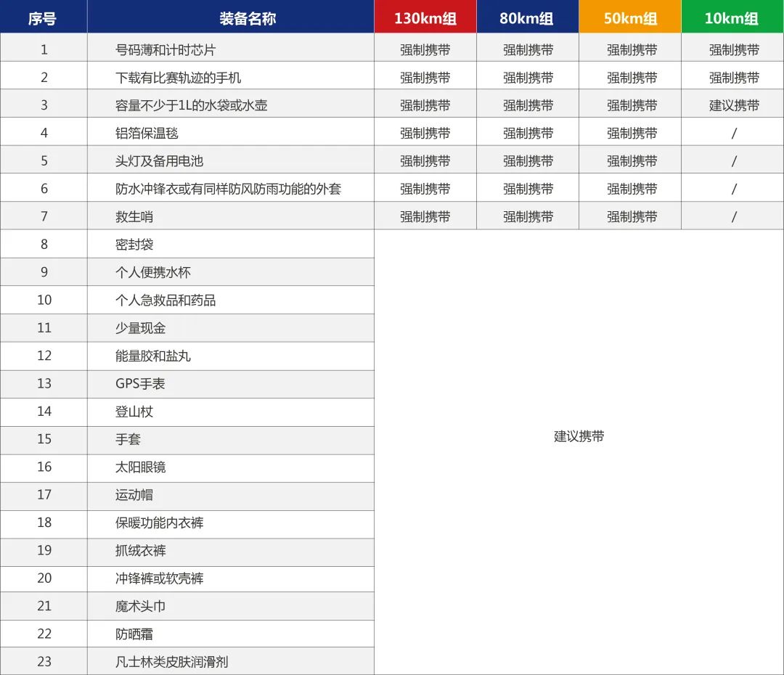The height and width of the screenshot is (675, 784).
Task: Select the green 10km组 header
Action: tap(732, 18)
